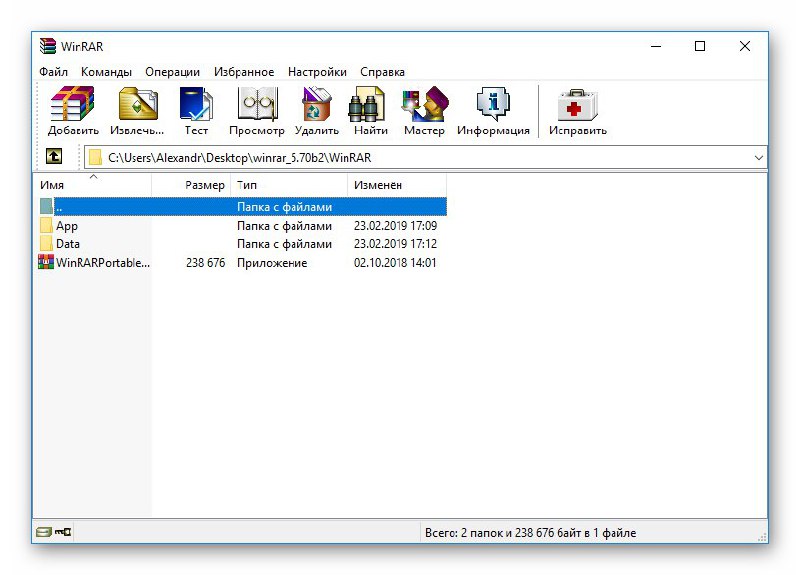Click the App row Папка с файлами type
Image resolution: width=800 pixels, height=575 pixels.
(x=284, y=226)
